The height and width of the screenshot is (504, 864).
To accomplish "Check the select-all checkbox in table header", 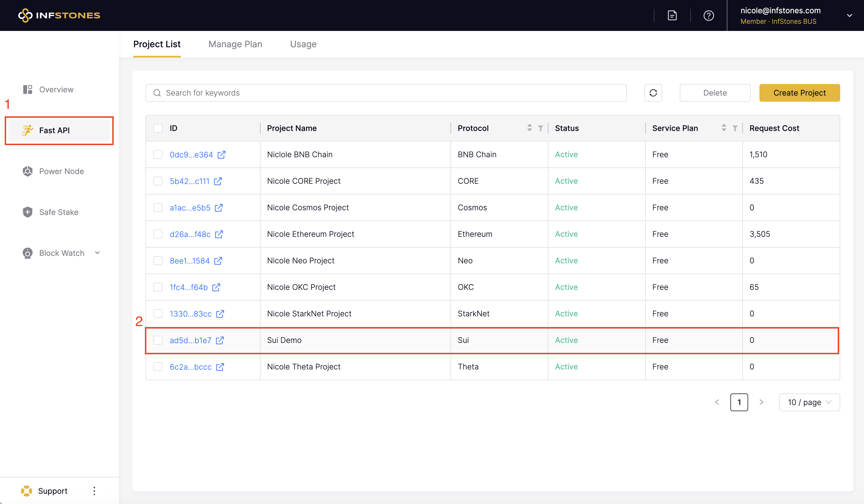I will click(158, 128).
